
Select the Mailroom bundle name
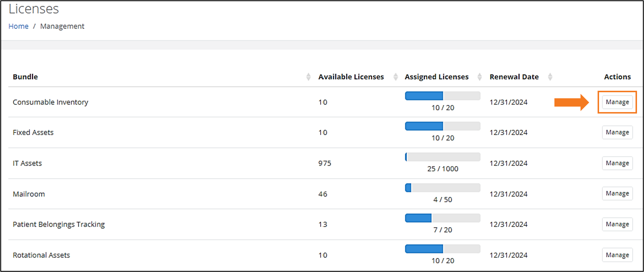pos(29,194)
